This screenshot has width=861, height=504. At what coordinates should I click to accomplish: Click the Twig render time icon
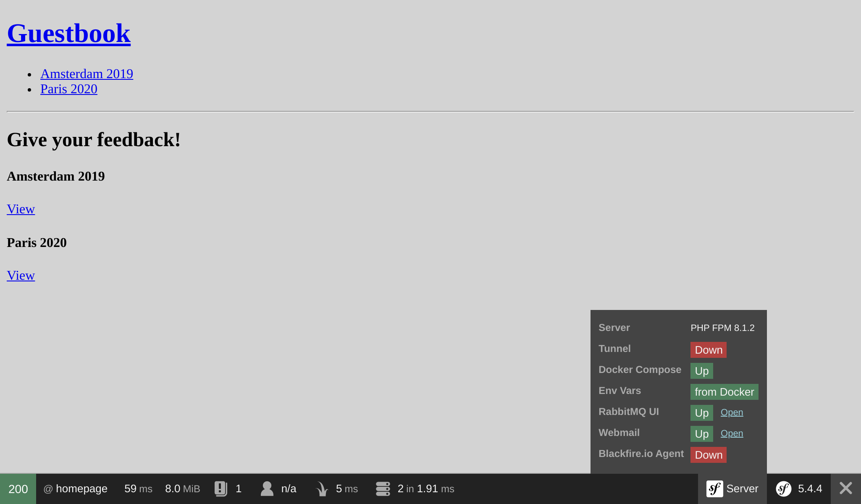[x=322, y=488]
